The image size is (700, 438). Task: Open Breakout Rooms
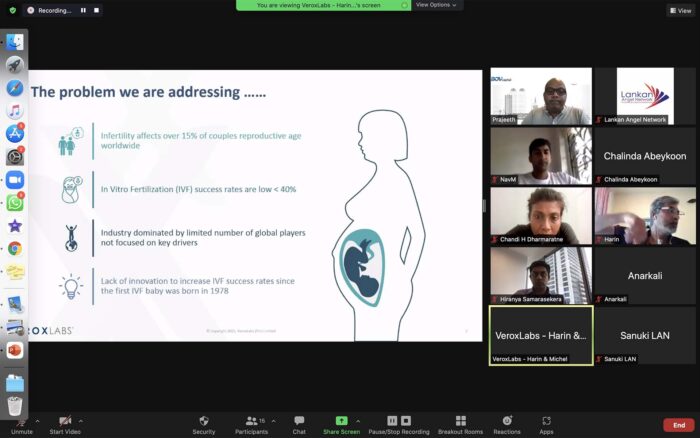point(460,424)
